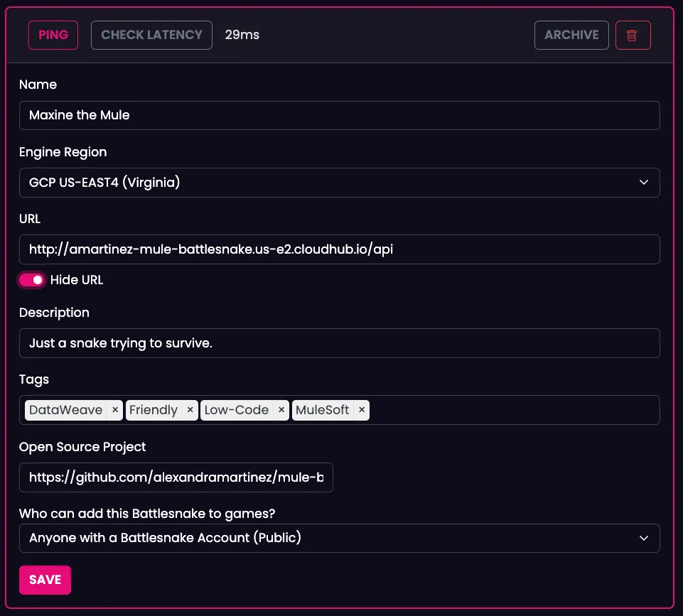Click the Hide URL label text
683x616 pixels.
pos(77,280)
